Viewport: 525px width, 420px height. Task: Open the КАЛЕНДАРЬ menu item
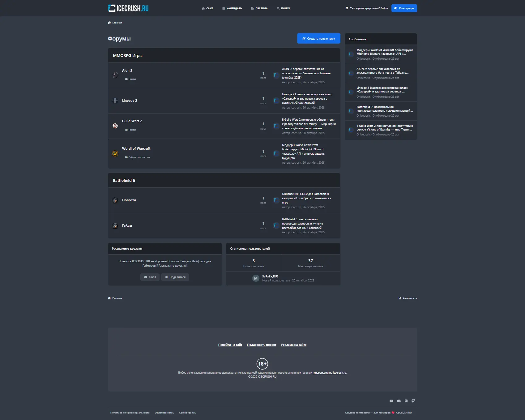click(232, 8)
